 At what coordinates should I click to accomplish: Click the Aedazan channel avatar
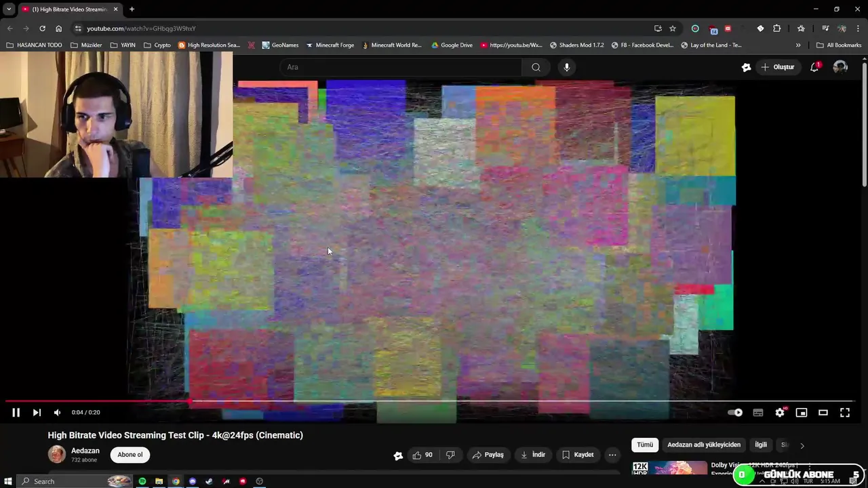pos(57,454)
